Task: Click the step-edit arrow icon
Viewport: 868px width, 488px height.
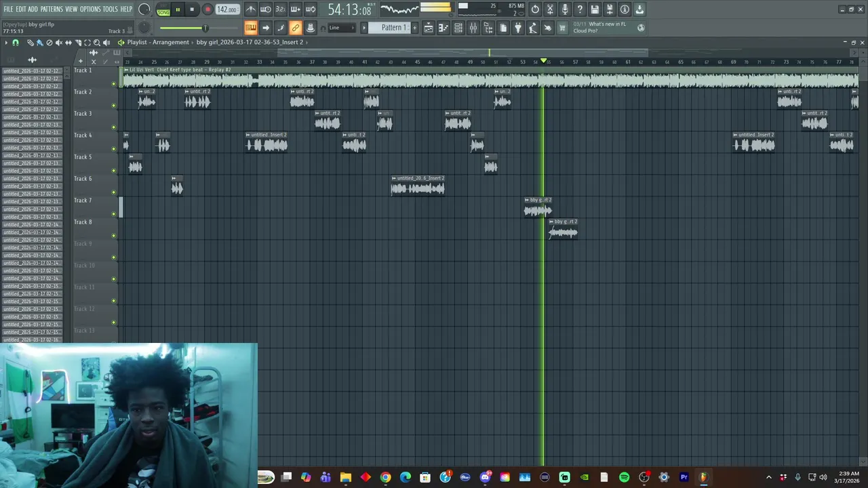Action: 266,28
